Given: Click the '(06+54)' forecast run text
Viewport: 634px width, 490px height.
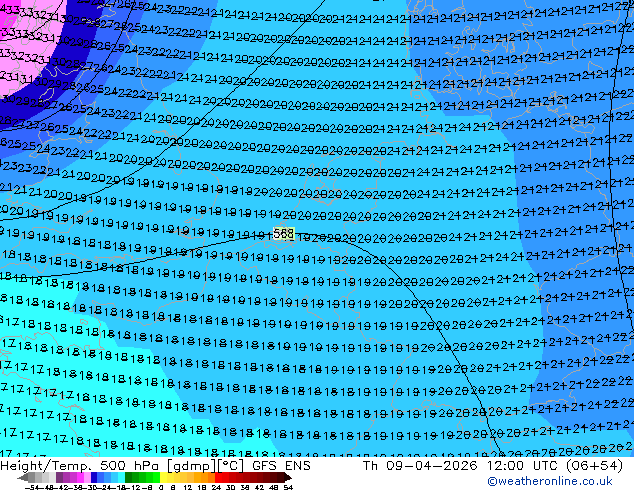Looking at the screenshot, I should point(594,466).
